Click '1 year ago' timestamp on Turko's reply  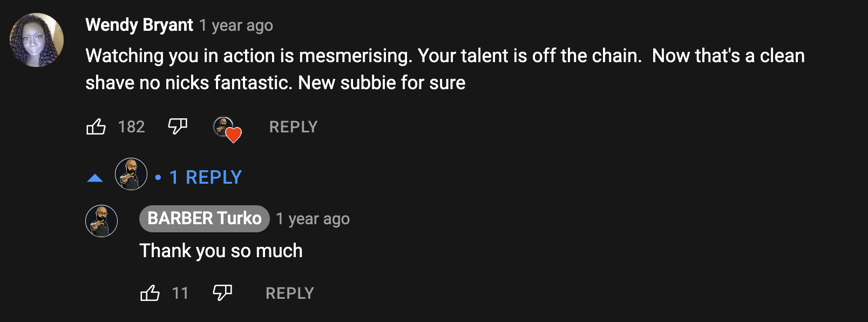[313, 219]
